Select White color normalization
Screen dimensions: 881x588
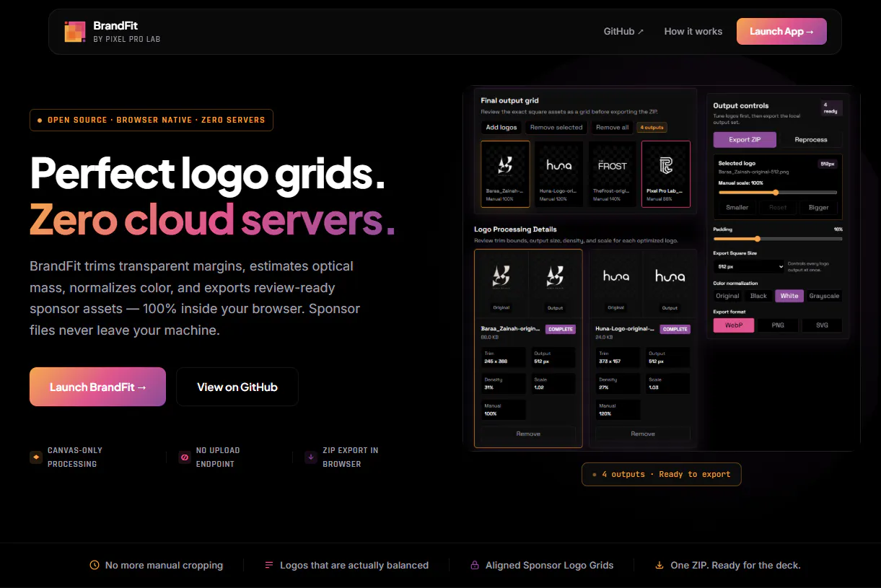point(789,296)
